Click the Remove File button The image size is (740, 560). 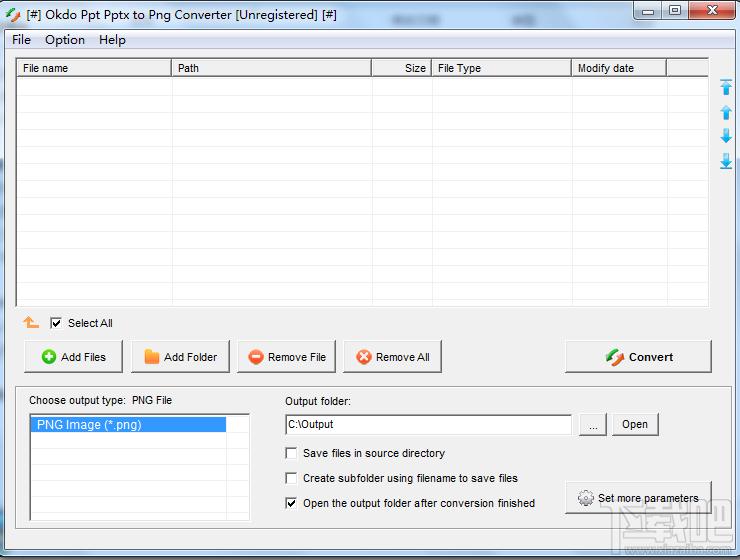pyautogui.click(x=286, y=357)
